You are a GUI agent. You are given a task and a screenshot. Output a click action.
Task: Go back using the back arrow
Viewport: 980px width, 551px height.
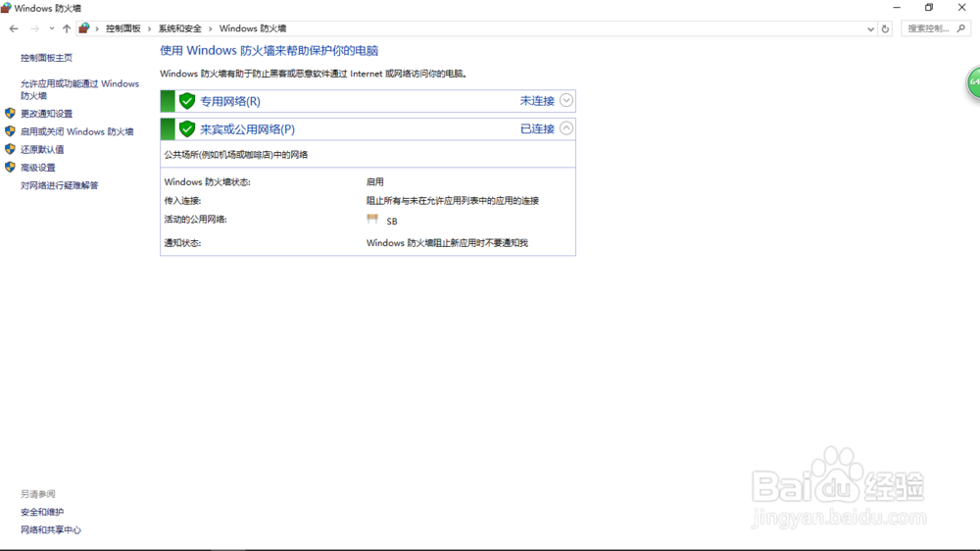coord(14,28)
